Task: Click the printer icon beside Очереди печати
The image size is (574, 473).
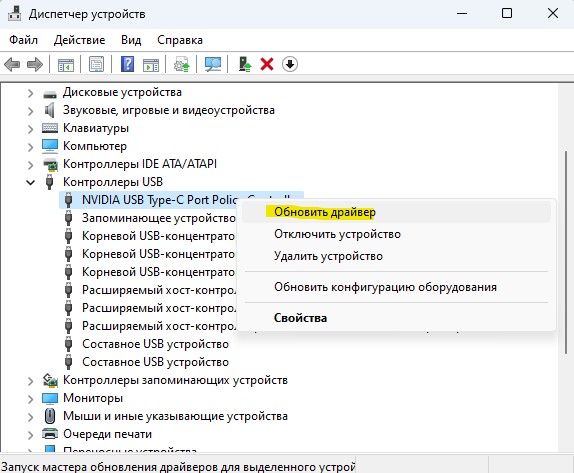Action: [x=50, y=434]
